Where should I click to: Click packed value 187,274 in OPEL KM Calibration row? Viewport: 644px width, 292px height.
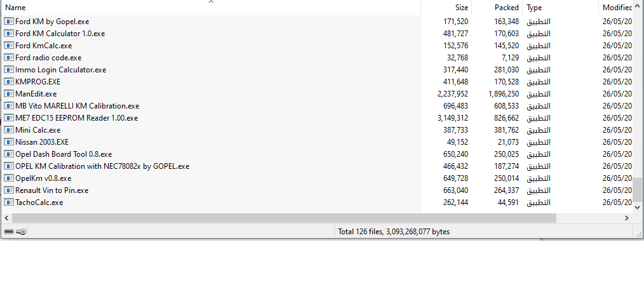506,166
